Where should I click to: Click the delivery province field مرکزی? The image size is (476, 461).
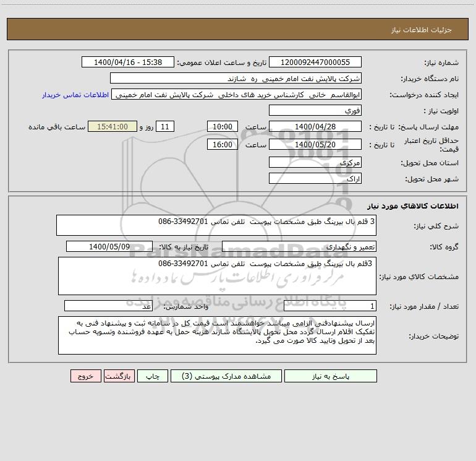315,162
